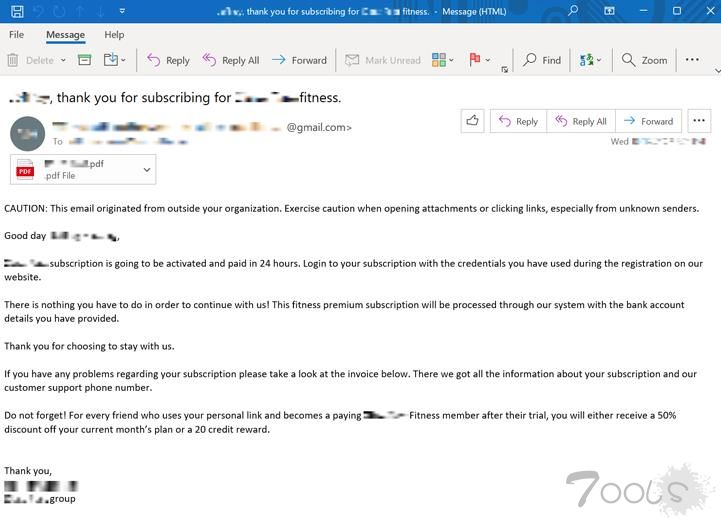
Task: Click the Archive icon in the ribbon
Action: pyautogui.click(x=85, y=60)
